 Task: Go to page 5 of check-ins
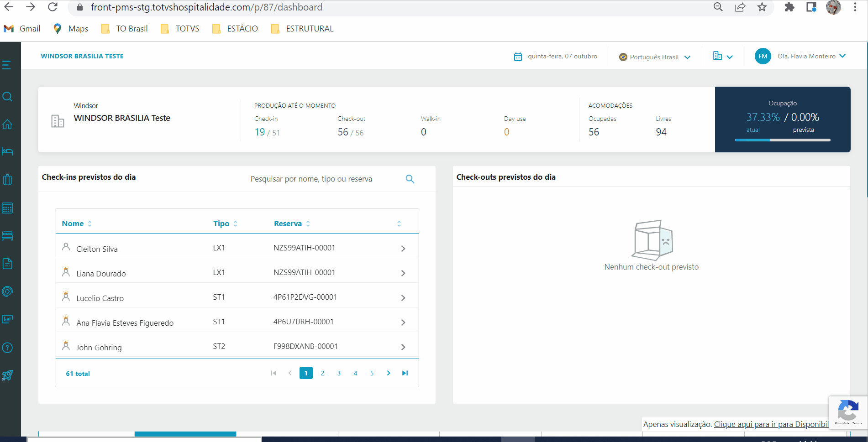coord(372,373)
